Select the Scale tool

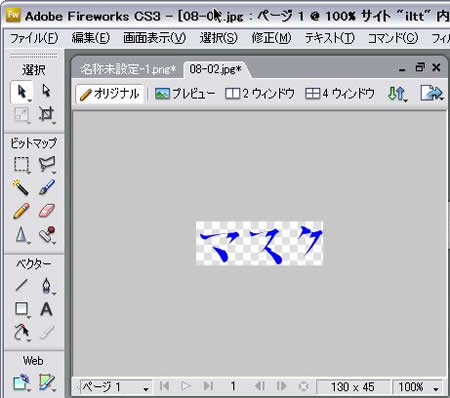click(22, 115)
